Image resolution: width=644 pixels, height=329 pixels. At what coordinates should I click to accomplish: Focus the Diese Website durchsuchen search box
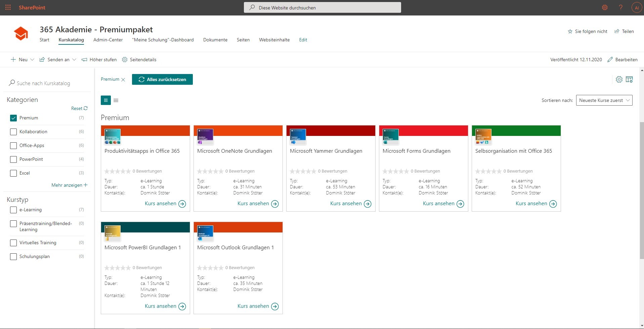point(323,7)
